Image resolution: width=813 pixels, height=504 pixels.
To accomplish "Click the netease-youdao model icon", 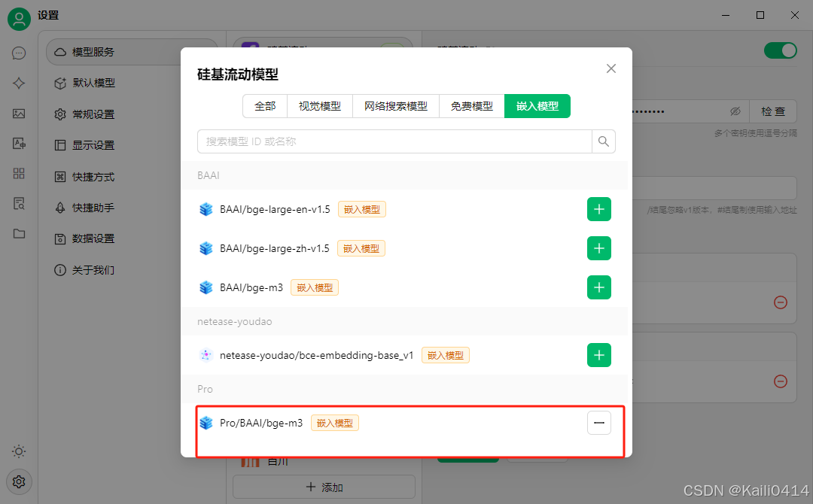I will point(206,355).
